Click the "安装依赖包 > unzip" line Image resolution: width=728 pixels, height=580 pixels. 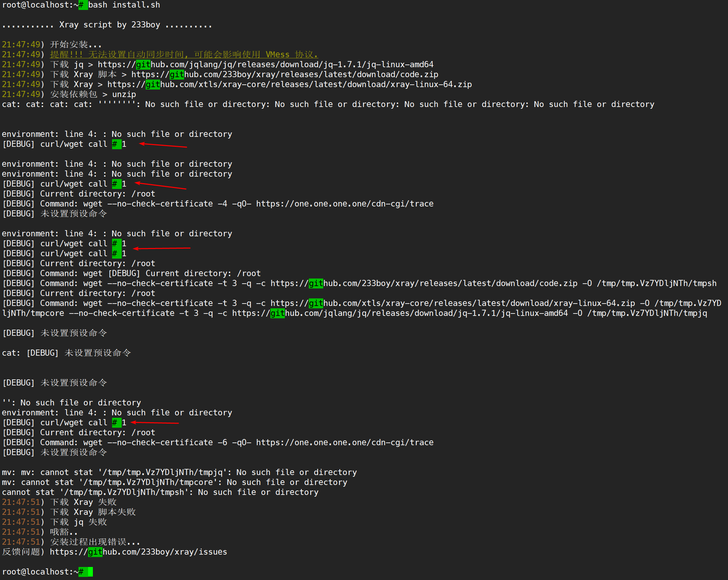[93, 94]
